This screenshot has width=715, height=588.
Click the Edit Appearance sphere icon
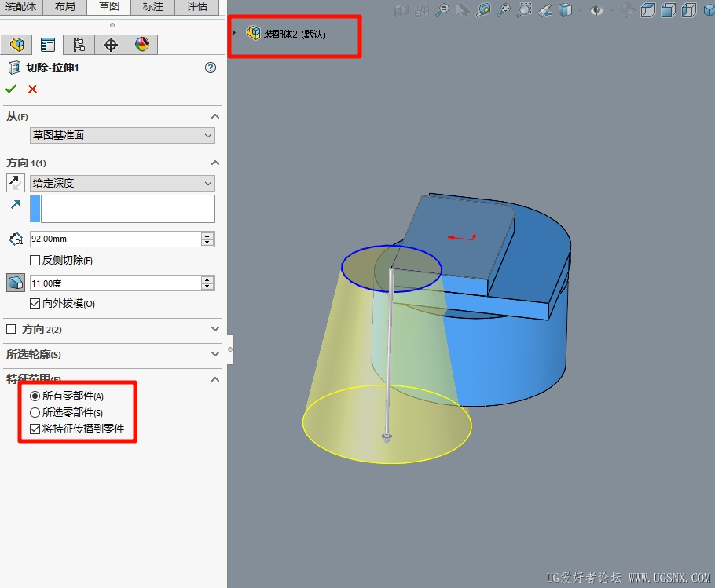coord(628,10)
